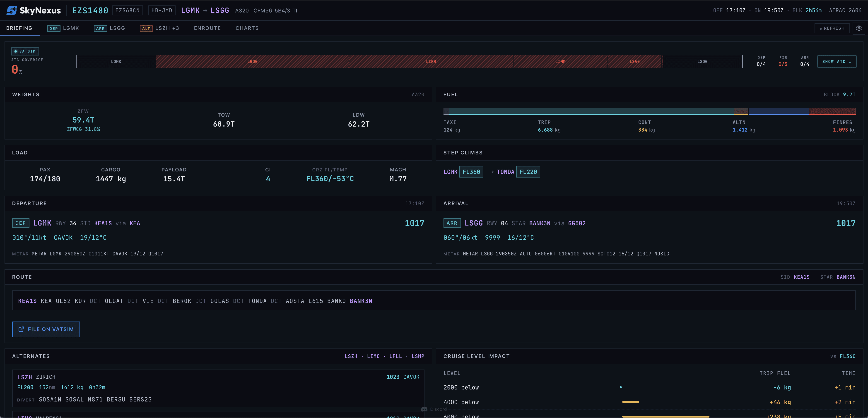
Task: Click the TOW 68.9T value
Action: coord(224,124)
